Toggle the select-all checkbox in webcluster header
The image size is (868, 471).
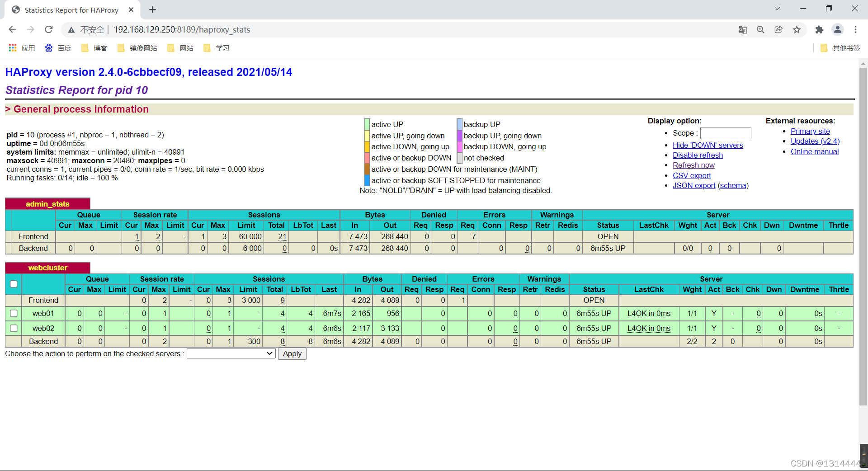[14, 284]
